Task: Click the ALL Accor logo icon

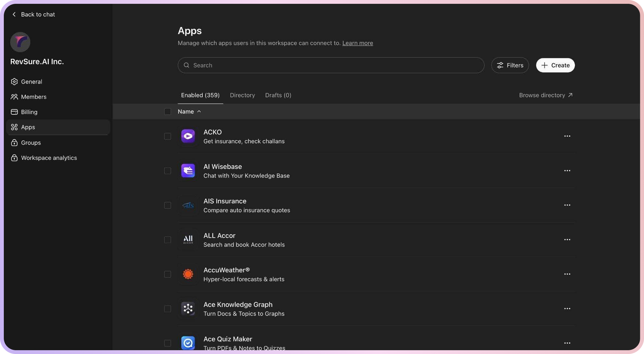Action: pyautogui.click(x=188, y=240)
